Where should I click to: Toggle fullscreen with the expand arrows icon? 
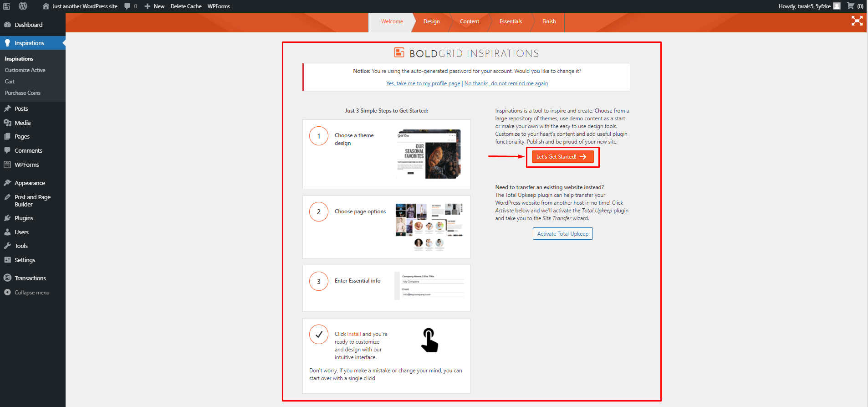[x=857, y=21]
